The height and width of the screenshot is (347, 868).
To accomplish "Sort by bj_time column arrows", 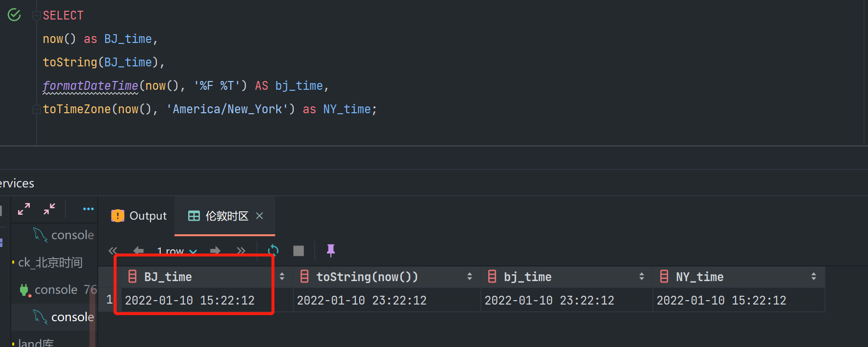I will 642,277.
